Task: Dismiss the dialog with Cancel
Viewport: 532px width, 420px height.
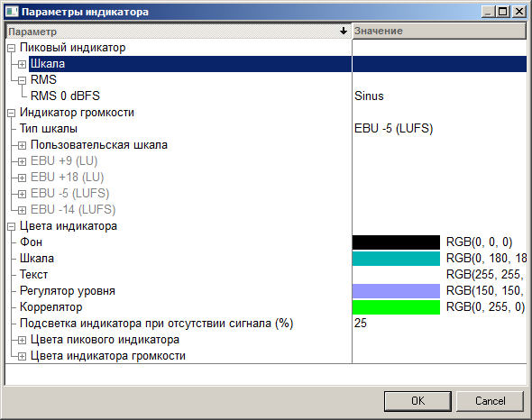Action: coord(490,401)
